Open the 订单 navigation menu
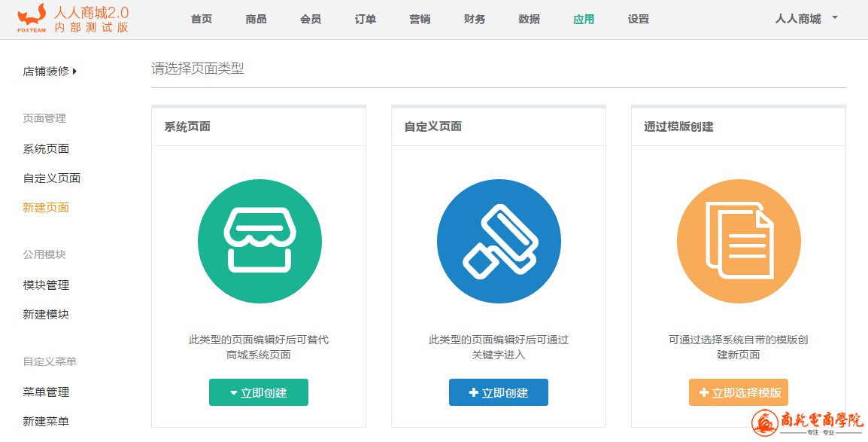 366,19
